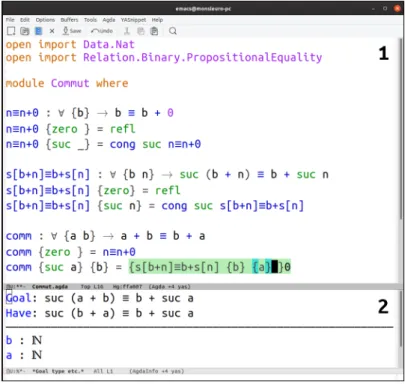This screenshot has height=385, width=405.
Task: Open the Tools menu
Action: 90,20
